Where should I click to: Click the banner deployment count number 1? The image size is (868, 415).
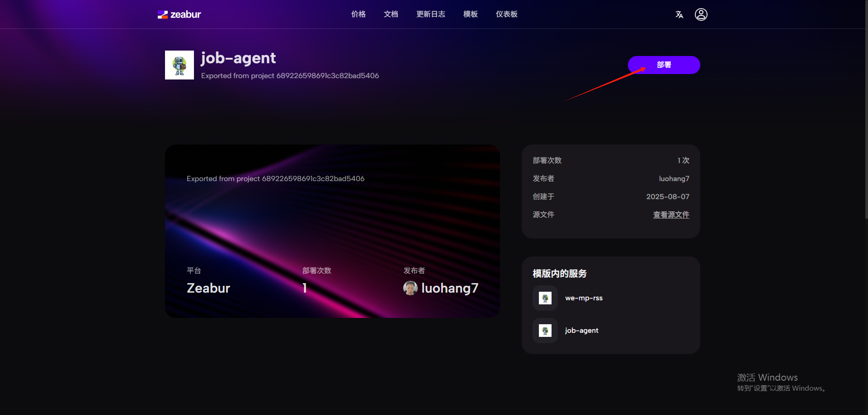305,288
